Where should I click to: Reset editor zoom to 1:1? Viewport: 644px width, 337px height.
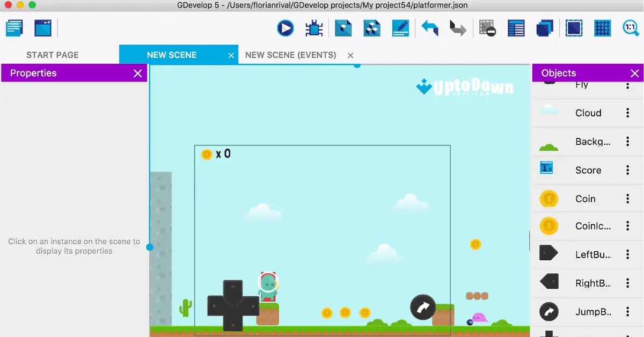631,28
